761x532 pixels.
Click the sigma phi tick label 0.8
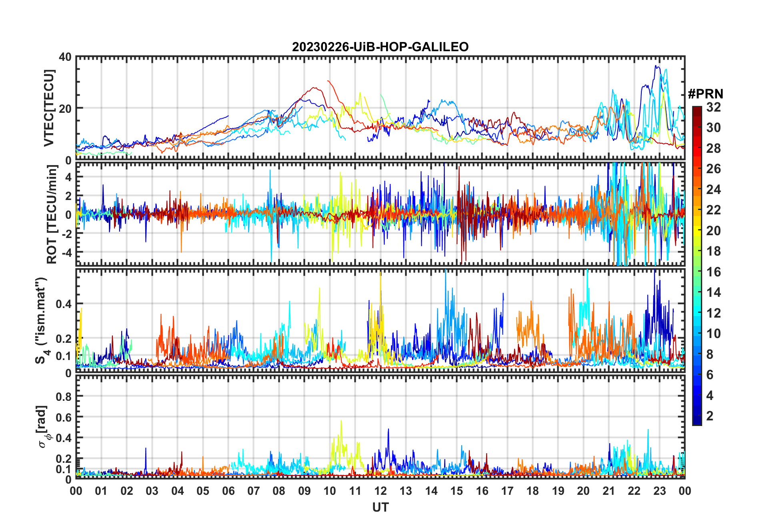tap(64, 396)
